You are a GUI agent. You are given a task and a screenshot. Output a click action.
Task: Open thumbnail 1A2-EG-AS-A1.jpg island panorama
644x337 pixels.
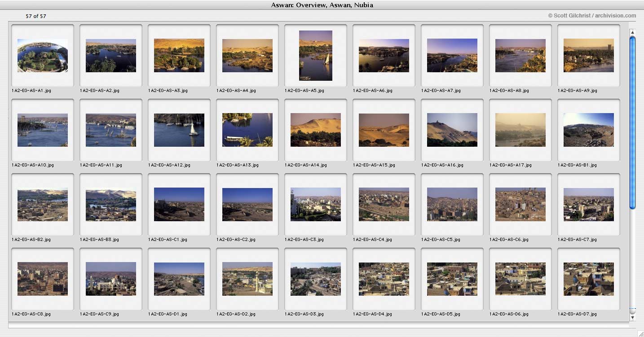(43, 56)
